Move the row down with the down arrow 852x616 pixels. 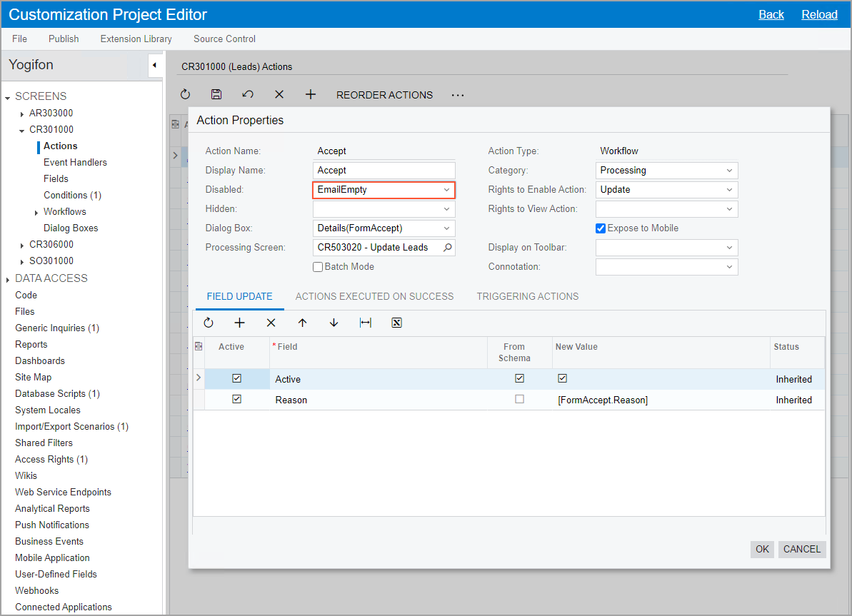coord(334,323)
